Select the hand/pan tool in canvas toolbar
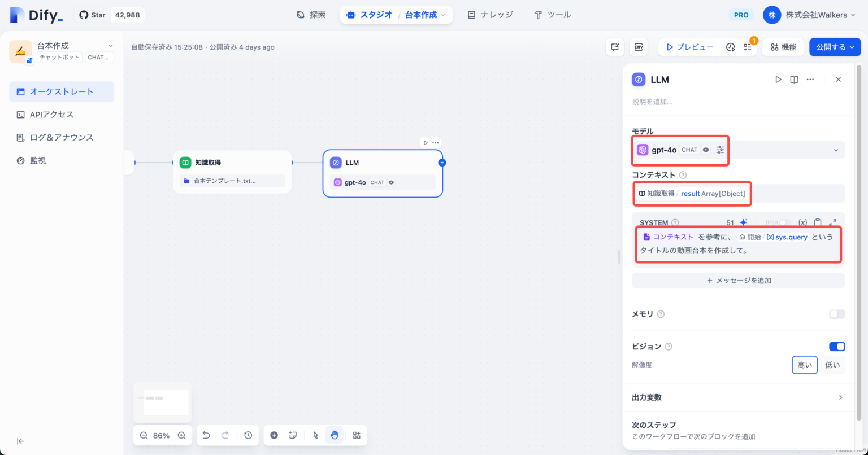 (x=335, y=435)
